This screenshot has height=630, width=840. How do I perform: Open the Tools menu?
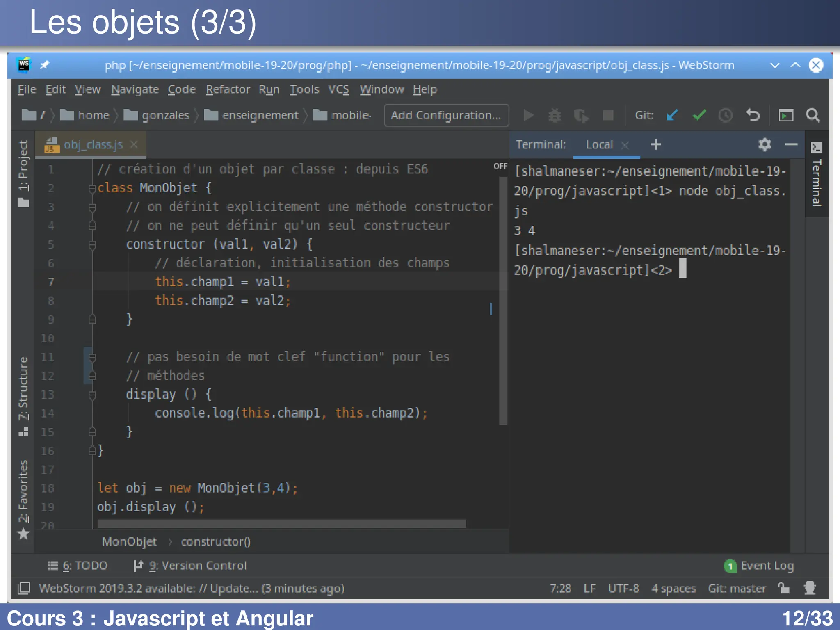point(304,89)
